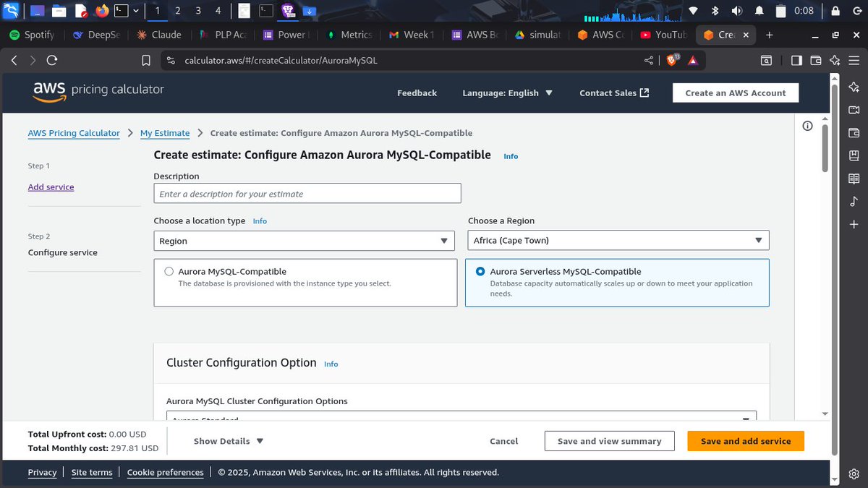
Task: Select the Aurora MySQL-Compatible option
Action: tap(169, 271)
